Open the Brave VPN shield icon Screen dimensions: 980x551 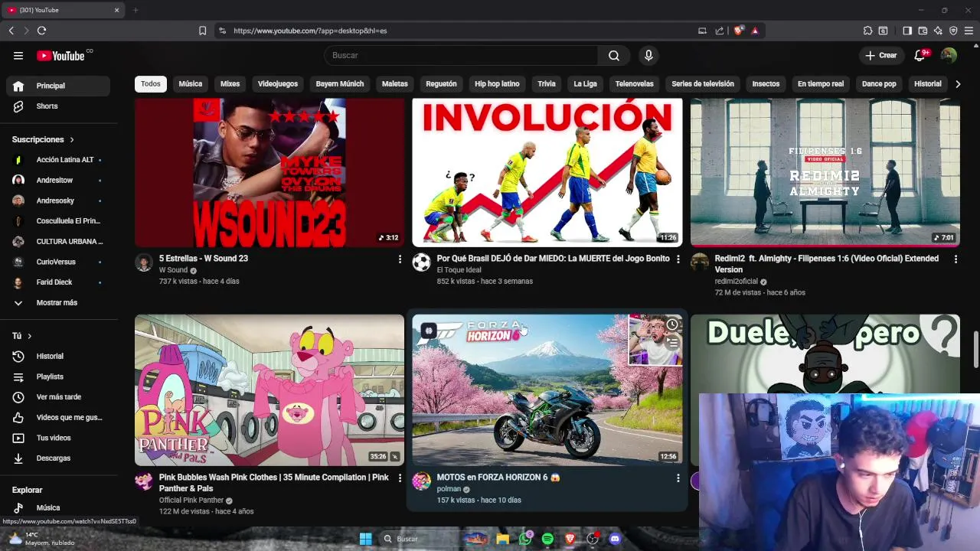(953, 31)
